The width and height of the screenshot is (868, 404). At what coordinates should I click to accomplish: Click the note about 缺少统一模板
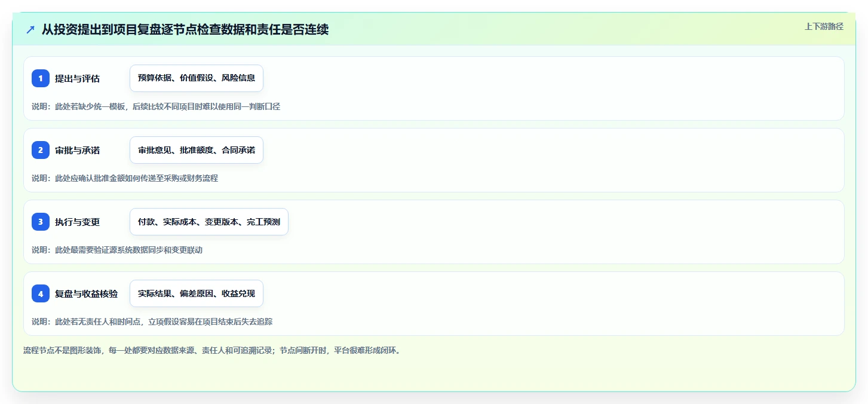click(x=156, y=106)
